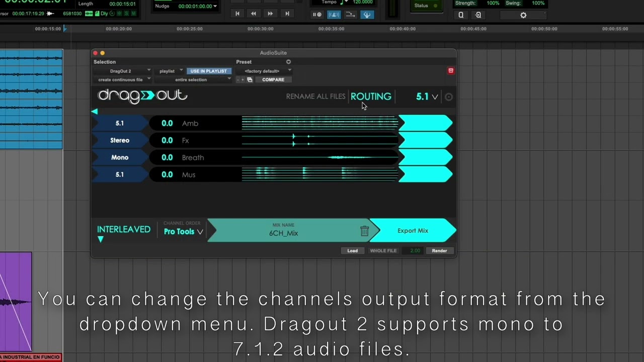Click the Tempo 120.0000 value

pos(363,2)
